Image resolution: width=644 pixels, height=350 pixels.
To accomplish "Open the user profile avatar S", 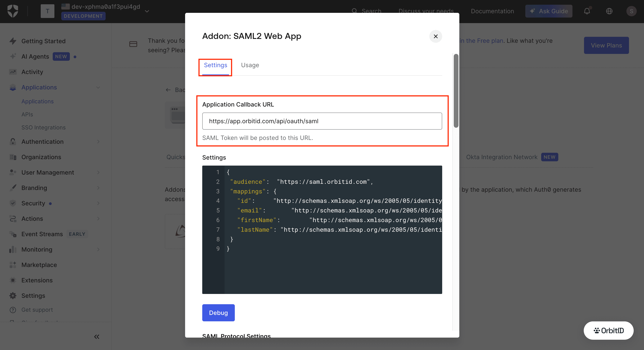I will 631,11.
